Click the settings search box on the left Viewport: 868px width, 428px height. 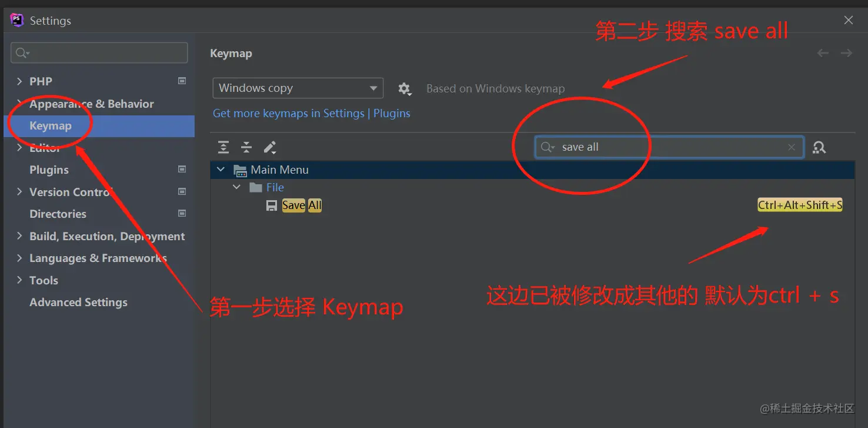tap(99, 53)
